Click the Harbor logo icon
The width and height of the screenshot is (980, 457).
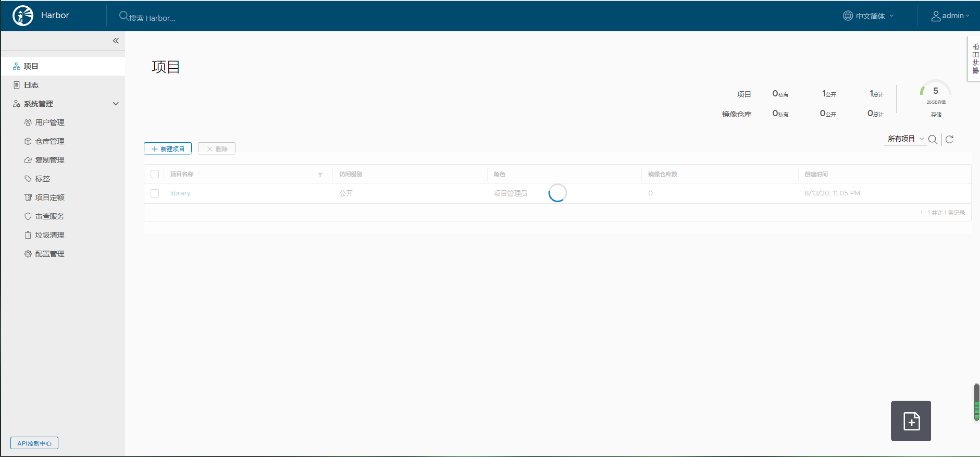pos(23,16)
